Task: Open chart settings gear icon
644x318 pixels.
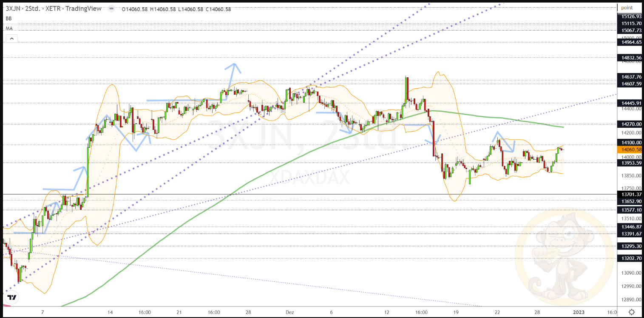Action: 633,312
